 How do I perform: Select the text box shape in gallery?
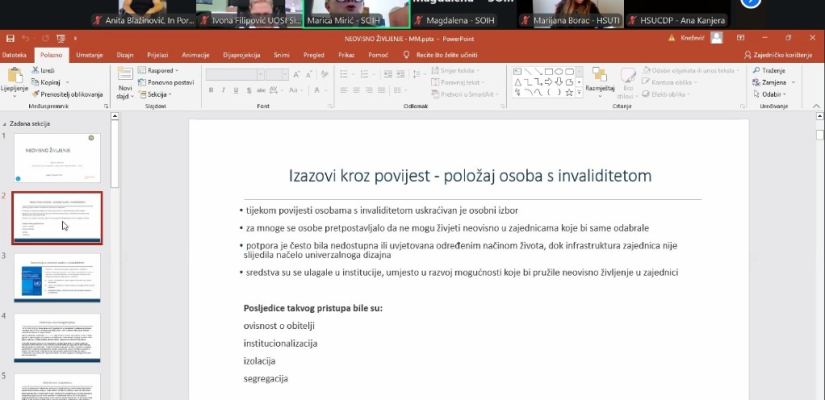(x=517, y=72)
